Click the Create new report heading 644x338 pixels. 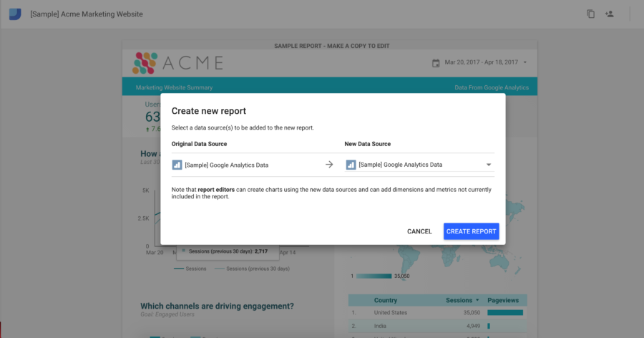209,111
